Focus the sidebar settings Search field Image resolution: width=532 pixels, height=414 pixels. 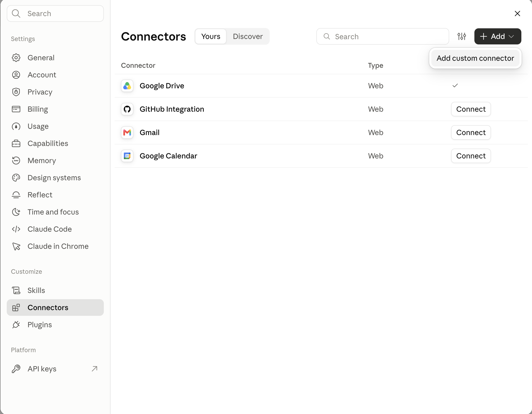coord(55,14)
